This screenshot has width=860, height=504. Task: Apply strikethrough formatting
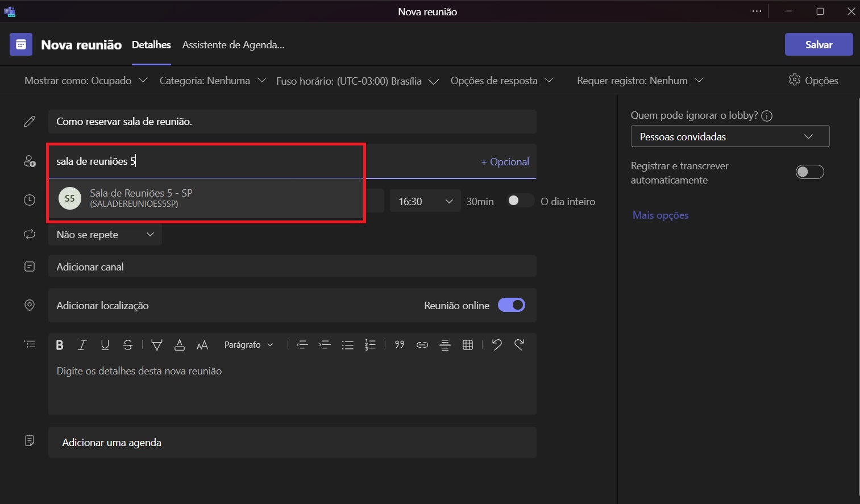click(128, 345)
